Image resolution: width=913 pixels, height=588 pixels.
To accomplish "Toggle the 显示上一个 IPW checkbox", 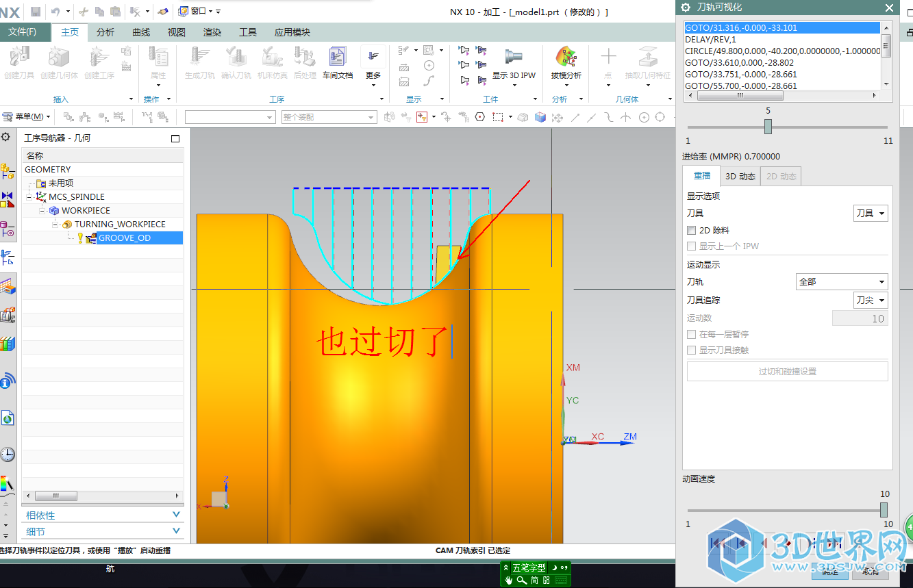I will point(691,246).
